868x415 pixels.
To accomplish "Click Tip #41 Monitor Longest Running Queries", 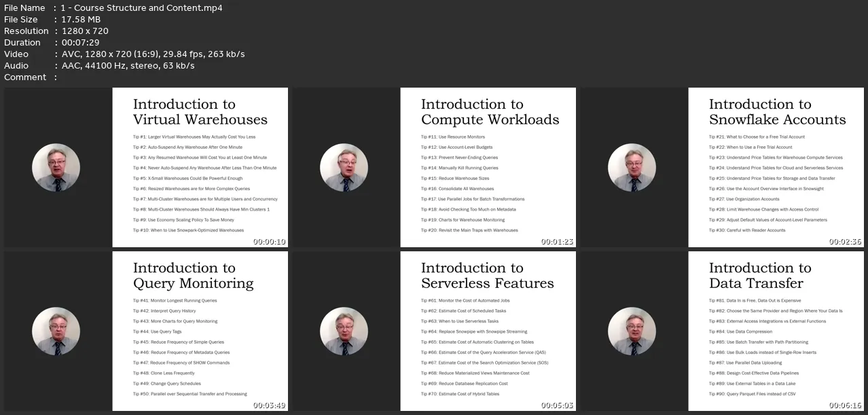I will click(175, 300).
